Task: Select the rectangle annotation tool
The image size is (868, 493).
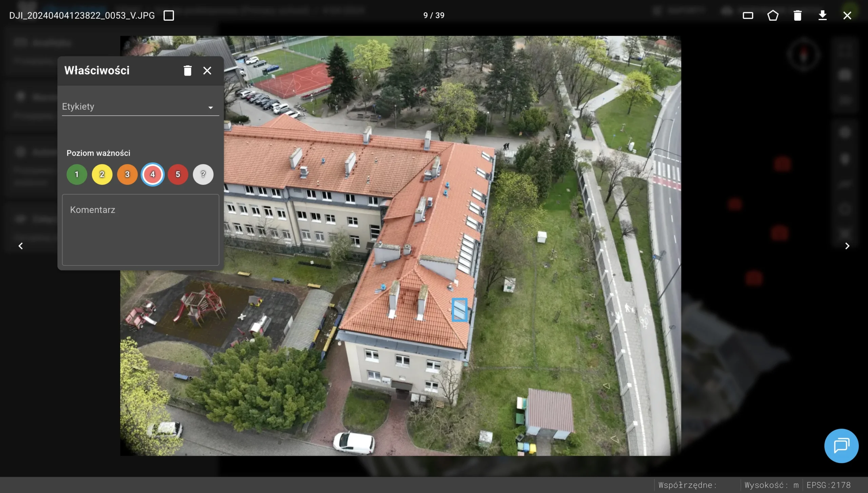Action: tap(748, 16)
